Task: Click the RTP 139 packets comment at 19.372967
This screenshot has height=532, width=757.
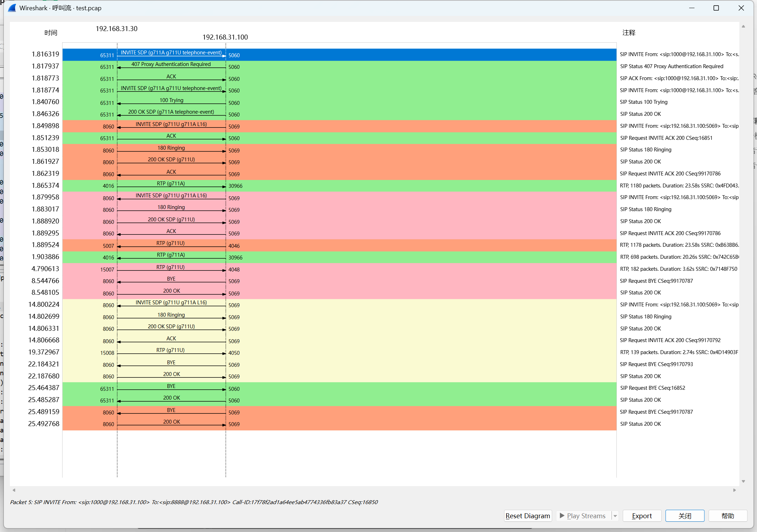Action: tap(679, 352)
